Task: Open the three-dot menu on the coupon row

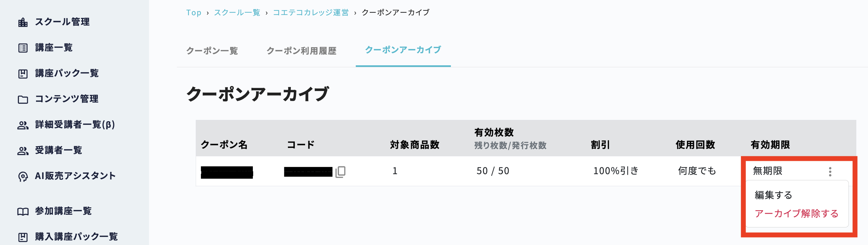Action: pos(830,172)
